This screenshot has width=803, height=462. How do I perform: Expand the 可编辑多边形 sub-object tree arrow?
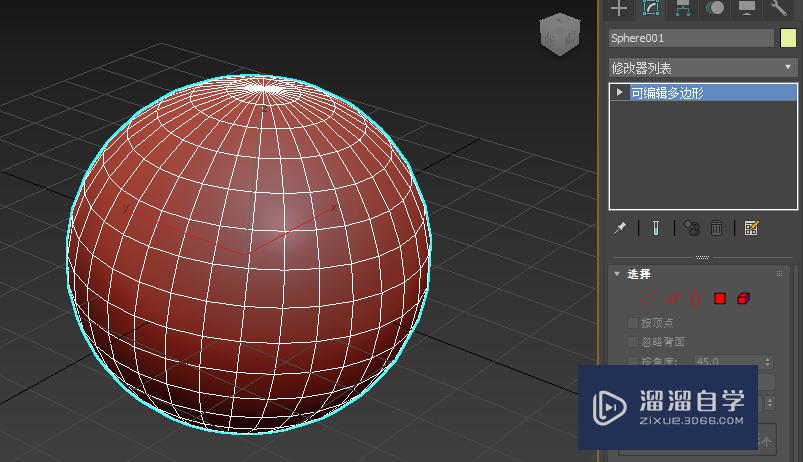point(619,92)
